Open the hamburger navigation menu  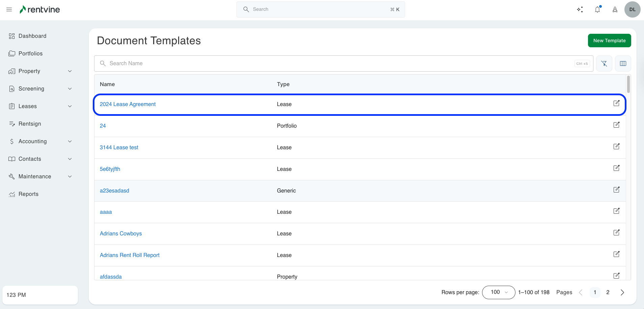coord(9,9)
